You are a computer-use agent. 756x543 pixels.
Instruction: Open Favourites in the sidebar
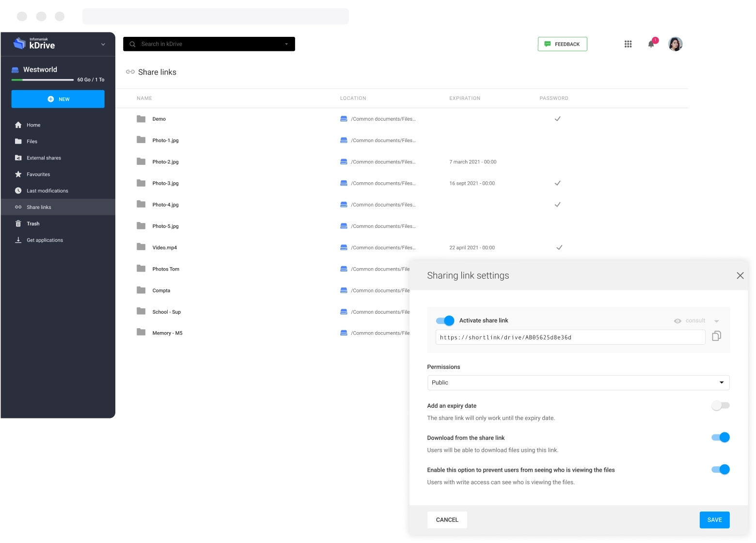point(58,175)
